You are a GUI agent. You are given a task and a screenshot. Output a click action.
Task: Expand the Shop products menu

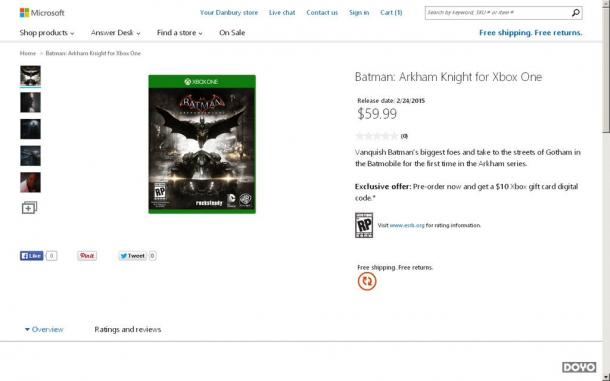47,33
